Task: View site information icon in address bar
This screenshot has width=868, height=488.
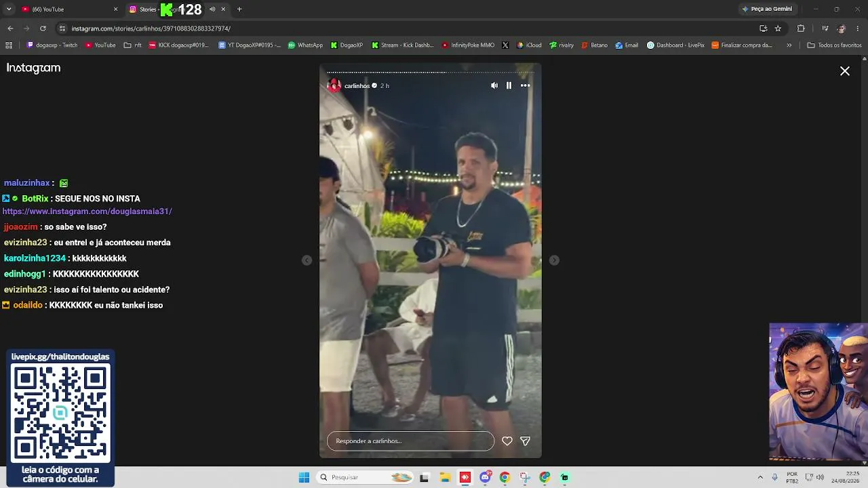Action: coord(62,28)
